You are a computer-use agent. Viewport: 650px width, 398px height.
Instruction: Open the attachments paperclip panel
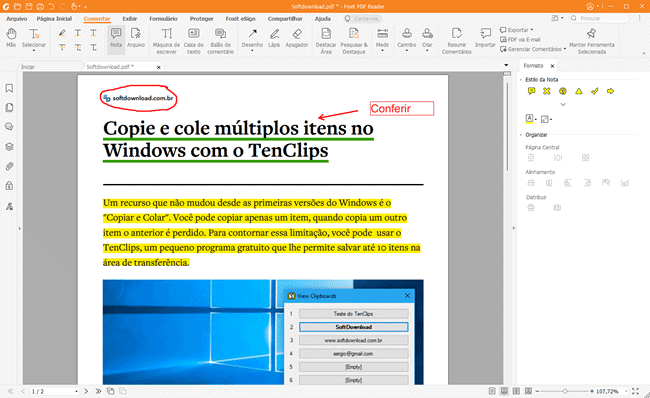pyautogui.click(x=9, y=166)
